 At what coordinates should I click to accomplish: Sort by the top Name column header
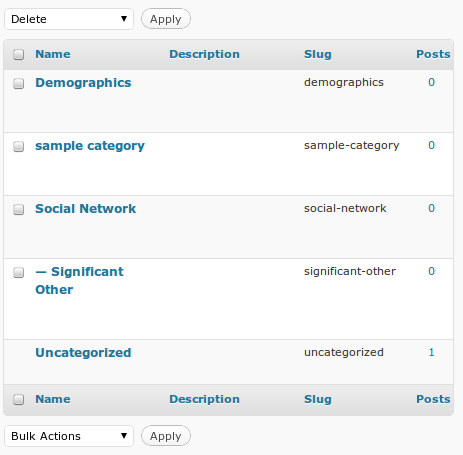[x=53, y=54]
